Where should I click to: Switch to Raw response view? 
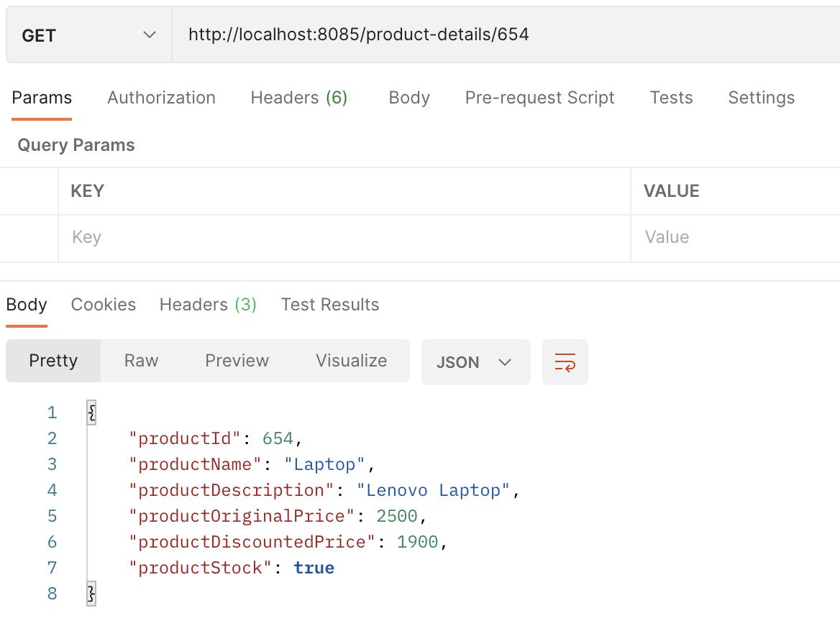[x=140, y=361]
